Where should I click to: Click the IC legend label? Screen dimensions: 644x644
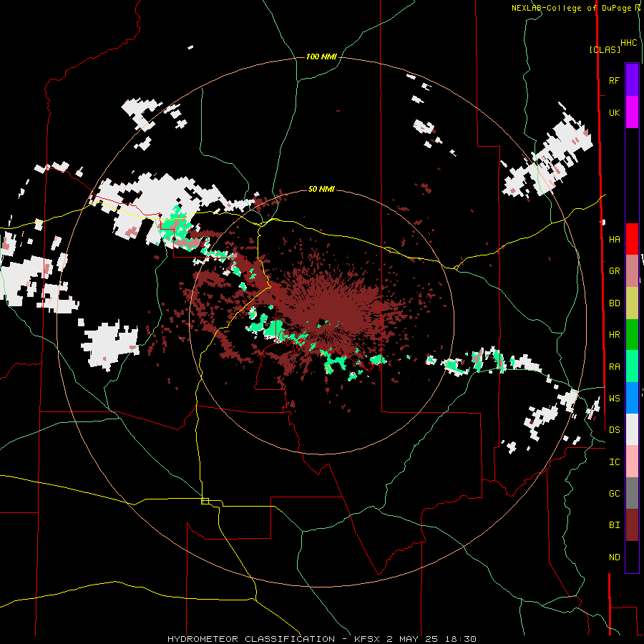(614, 462)
